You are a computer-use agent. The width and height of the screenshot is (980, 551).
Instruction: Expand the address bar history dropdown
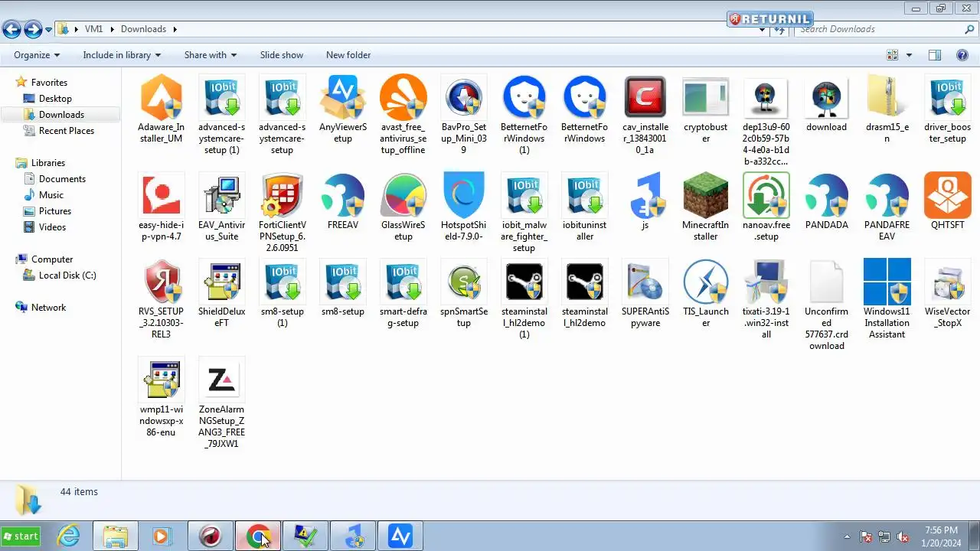click(763, 30)
